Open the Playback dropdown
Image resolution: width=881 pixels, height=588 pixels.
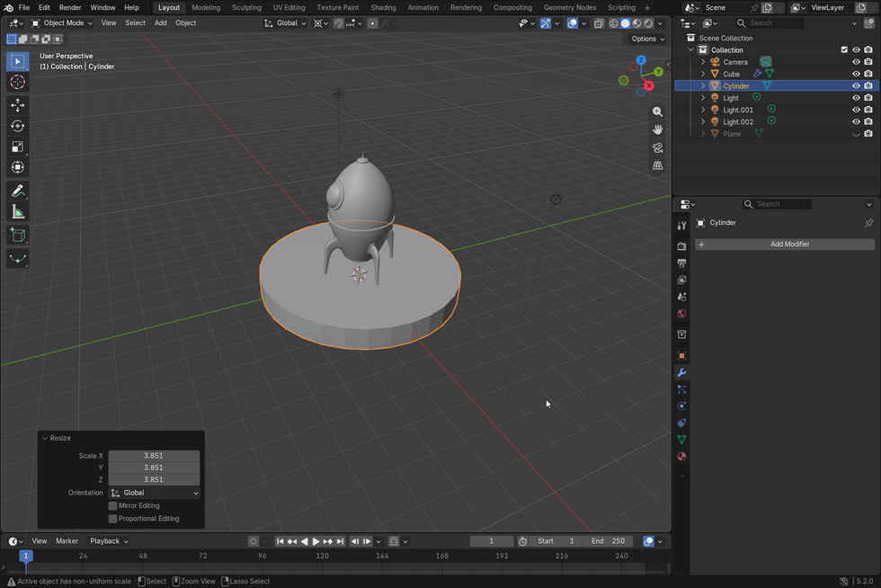tap(109, 540)
